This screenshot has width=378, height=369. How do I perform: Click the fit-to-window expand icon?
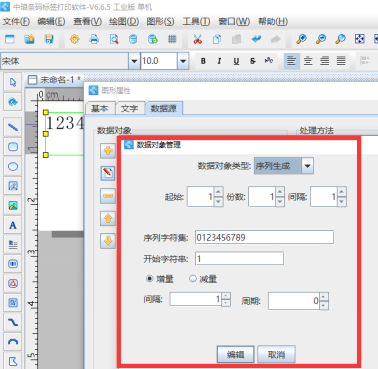pos(360,39)
